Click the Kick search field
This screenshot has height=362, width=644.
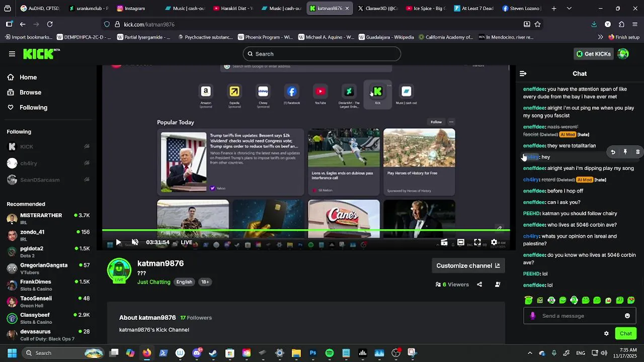pyautogui.click(x=322, y=54)
